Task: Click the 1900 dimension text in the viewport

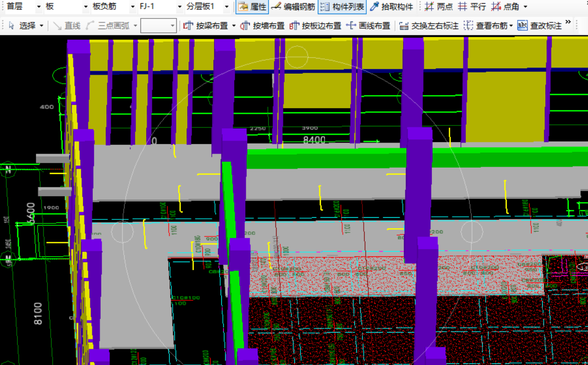Action: tap(51, 207)
